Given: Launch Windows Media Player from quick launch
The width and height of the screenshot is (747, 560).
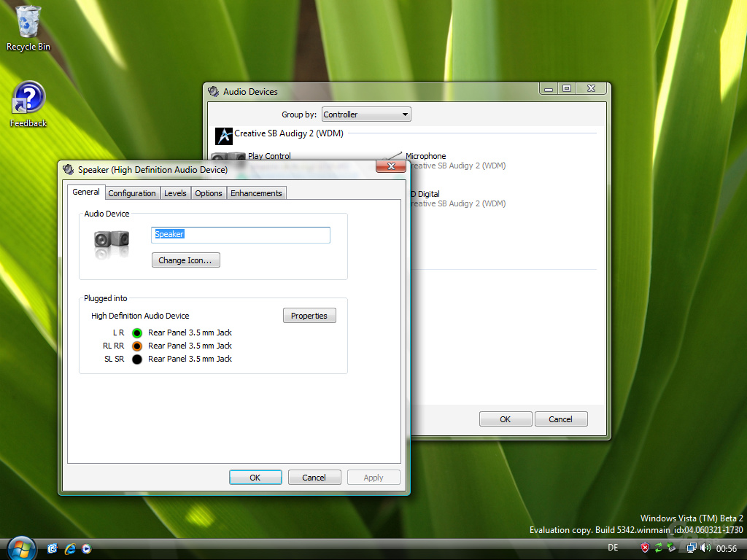Looking at the screenshot, I should click(86, 548).
